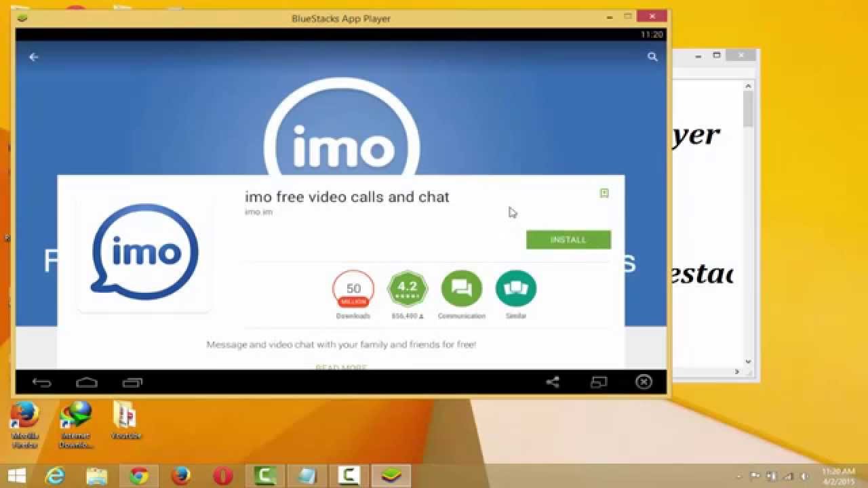This screenshot has height=488, width=868.
Task: Open Firefox from the taskbar
Action: coord(180,476)
